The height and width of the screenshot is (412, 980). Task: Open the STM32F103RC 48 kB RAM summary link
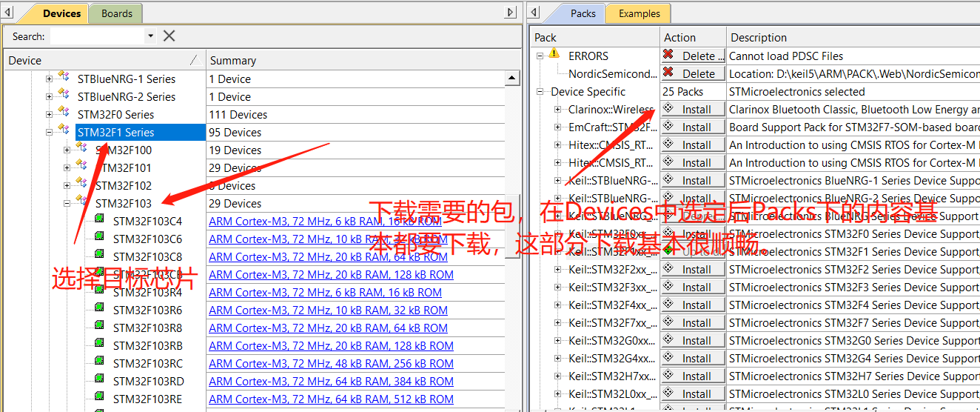331,363
